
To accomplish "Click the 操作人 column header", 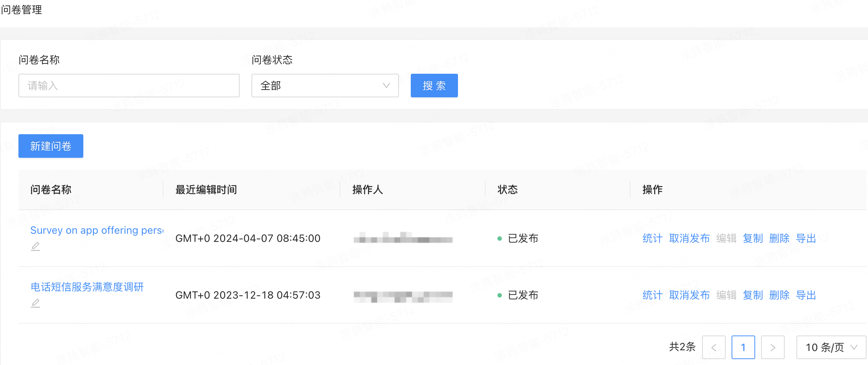I will point(368,190).
